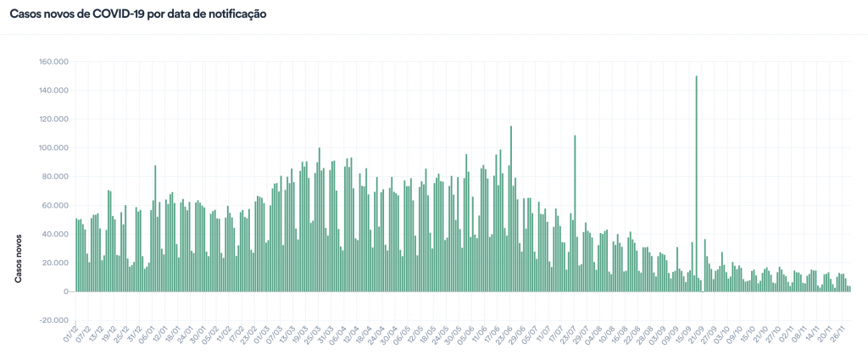868x360 pixels.
Task: Select the 160.000 y-axis tick label
Action: point(53,62)
